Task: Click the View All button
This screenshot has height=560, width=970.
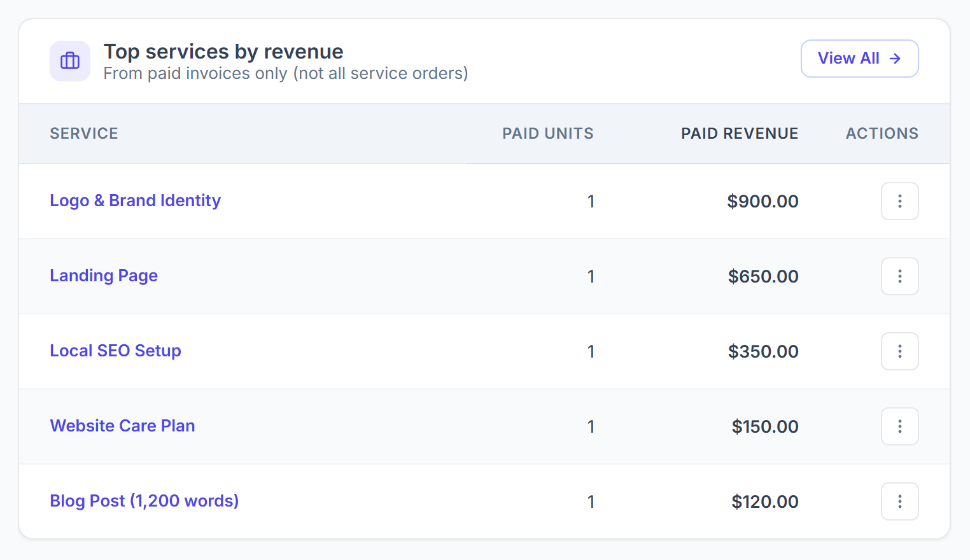Action: (x=859, y=59)
